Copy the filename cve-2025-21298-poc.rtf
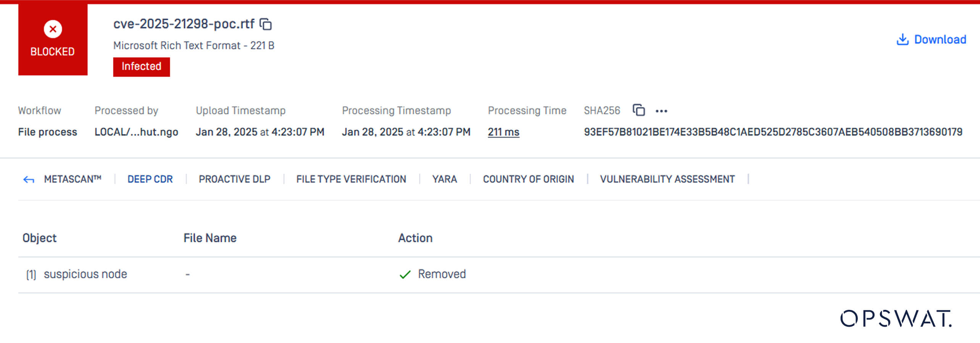This screenshot has height=343, width=980. click(266, 24)
